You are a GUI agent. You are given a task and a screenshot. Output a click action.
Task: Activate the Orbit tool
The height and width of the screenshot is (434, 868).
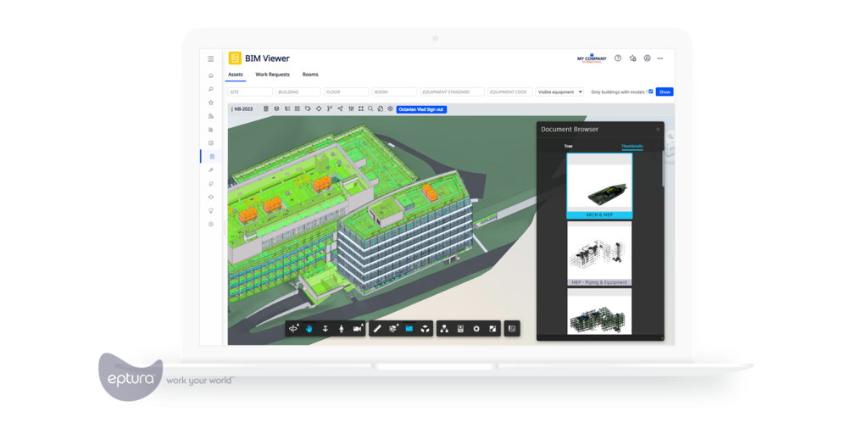(x=293, y=329)
